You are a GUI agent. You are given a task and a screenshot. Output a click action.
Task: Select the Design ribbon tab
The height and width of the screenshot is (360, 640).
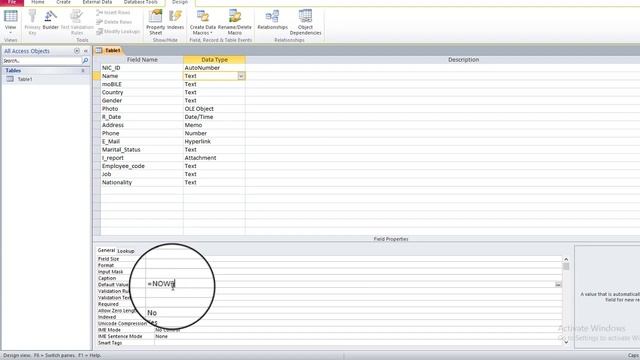180,2
